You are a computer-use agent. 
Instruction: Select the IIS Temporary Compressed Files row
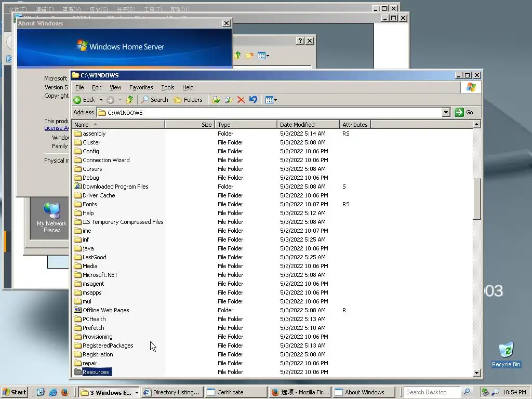(272, 222)
